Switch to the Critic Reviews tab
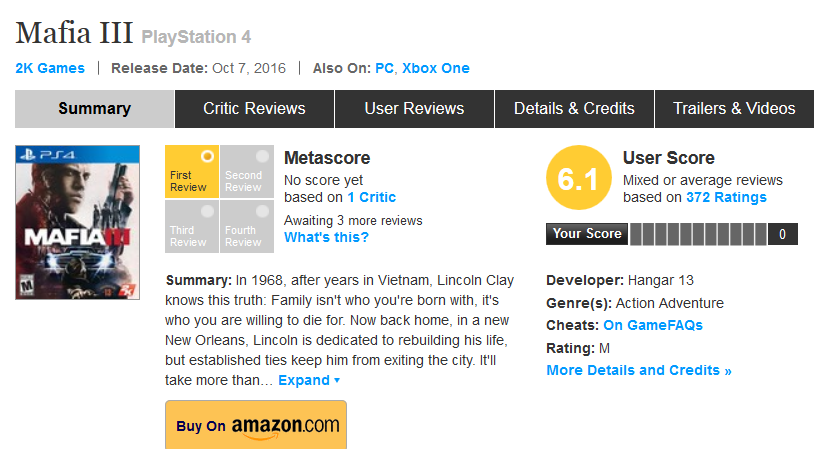 point(254,109)
